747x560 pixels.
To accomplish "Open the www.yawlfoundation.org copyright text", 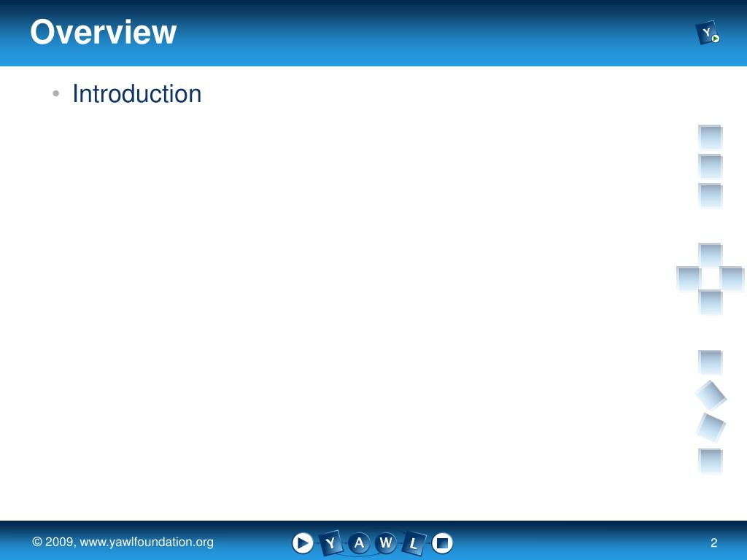I will pos(123,542).
